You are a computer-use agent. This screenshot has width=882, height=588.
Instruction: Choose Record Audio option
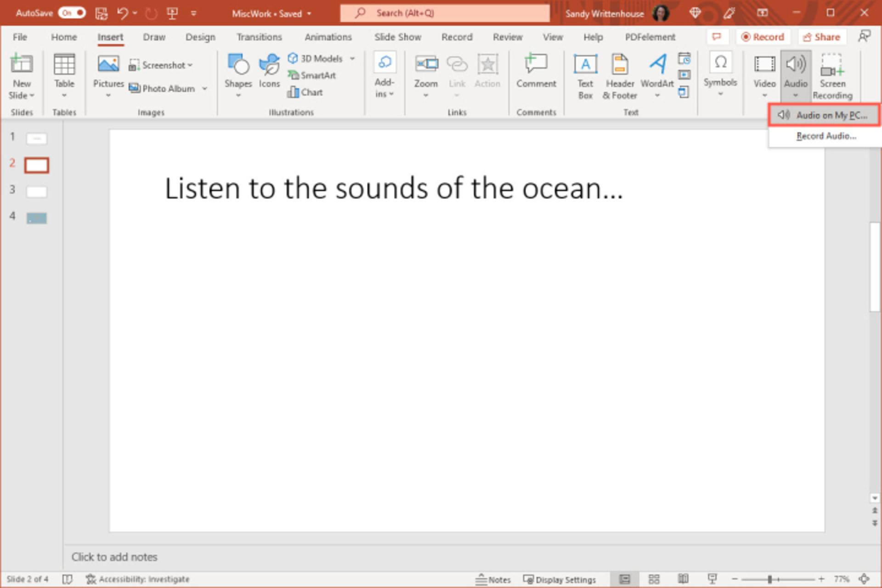pyautogui.click(x=825, y=136)
